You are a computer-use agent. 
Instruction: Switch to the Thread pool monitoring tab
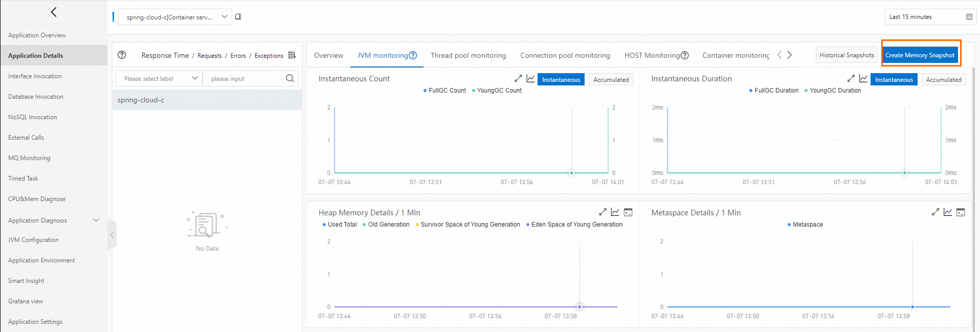click(x=468, y=55)
